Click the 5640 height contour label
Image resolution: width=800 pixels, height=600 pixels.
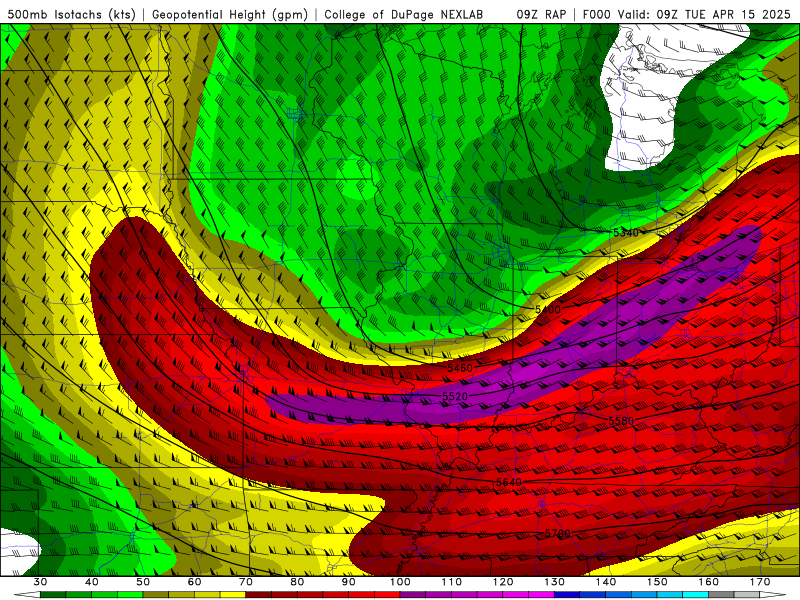coord(509,482)
